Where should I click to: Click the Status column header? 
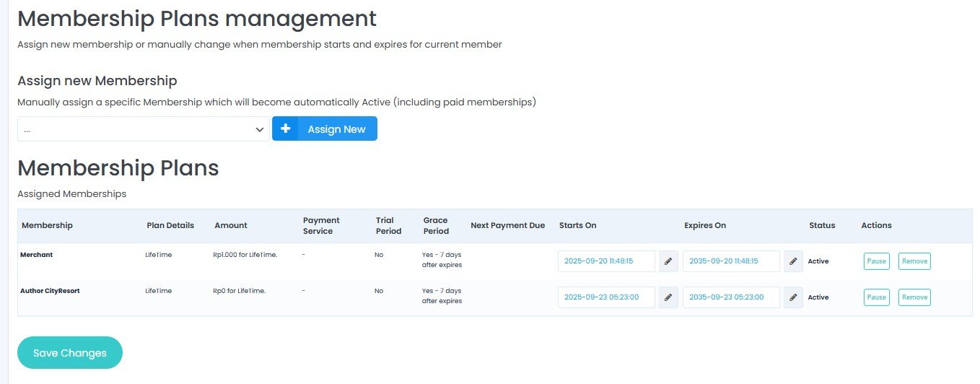pos(822,225)
